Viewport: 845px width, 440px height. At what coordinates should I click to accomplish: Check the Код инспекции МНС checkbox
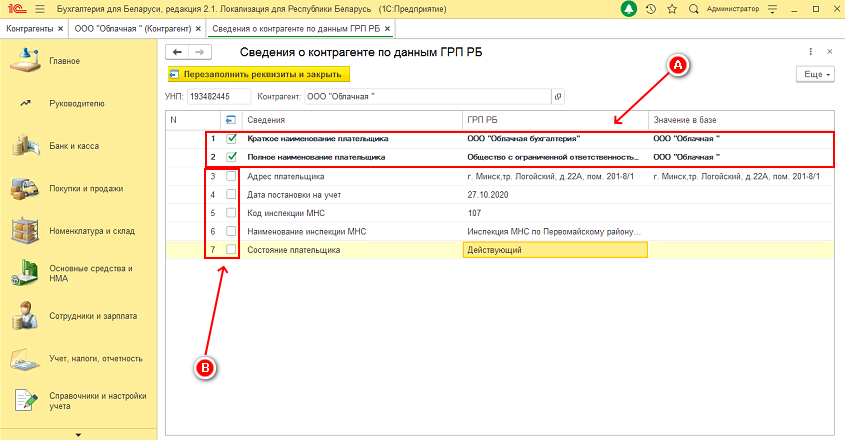point(231,212)
